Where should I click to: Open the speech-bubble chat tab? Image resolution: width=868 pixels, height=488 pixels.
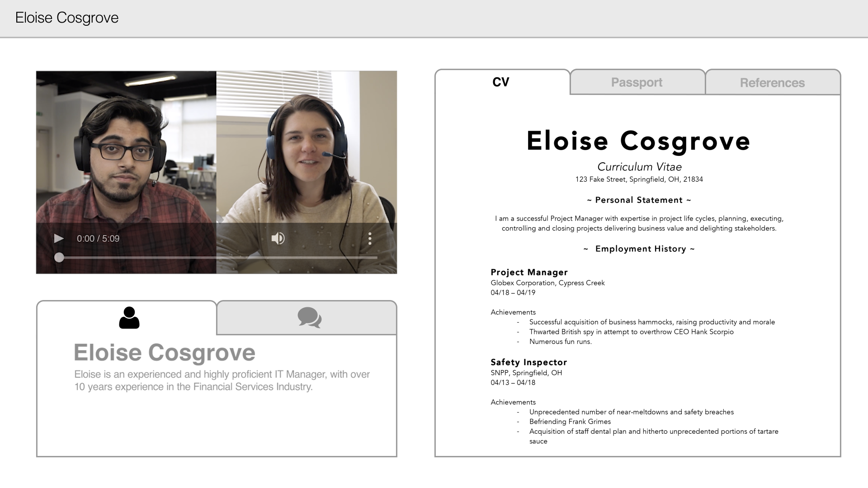[x=309, y=318]
